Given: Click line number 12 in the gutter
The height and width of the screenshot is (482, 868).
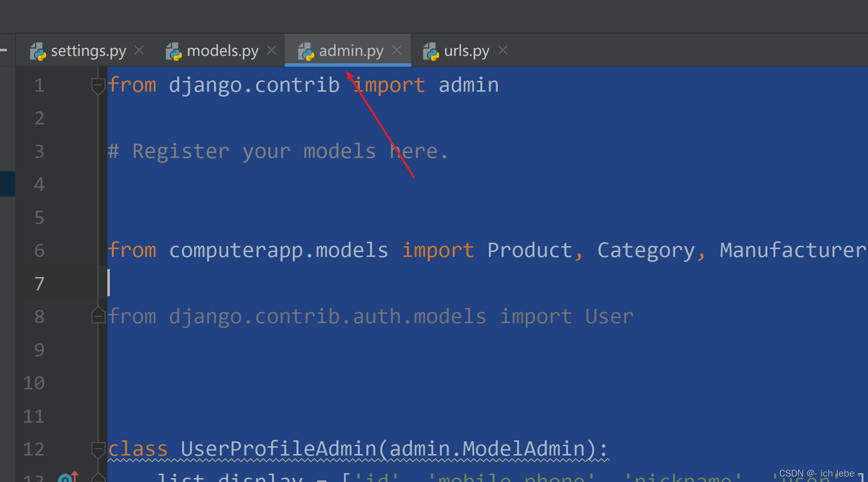Looking at the screenshot, I should click(x=34, y=450).
